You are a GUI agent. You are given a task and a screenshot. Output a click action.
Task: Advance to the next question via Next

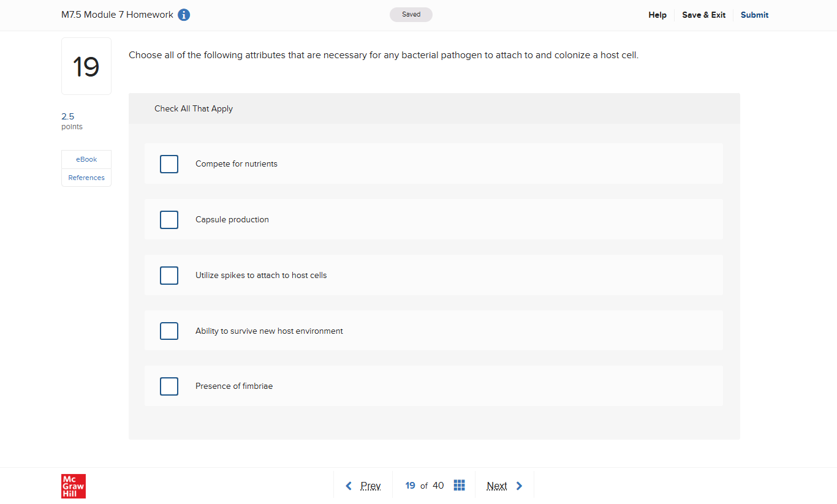(496, 485)
